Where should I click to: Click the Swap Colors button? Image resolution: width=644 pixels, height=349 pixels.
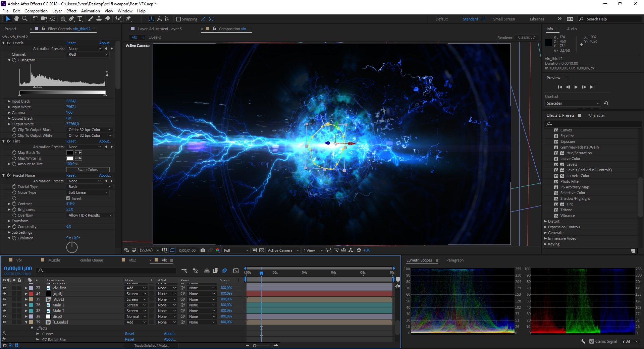pyautogui.click(x=88, y=170)
